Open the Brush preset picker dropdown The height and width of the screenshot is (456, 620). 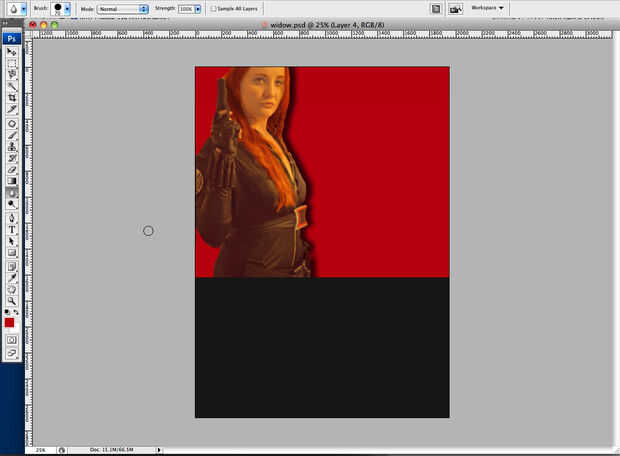67,8
